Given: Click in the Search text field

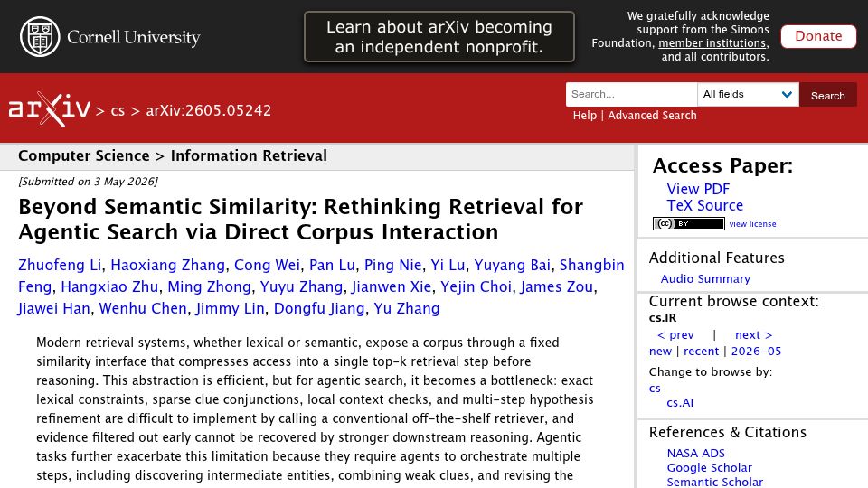Looking at the screenshot, I should point(631,95).
